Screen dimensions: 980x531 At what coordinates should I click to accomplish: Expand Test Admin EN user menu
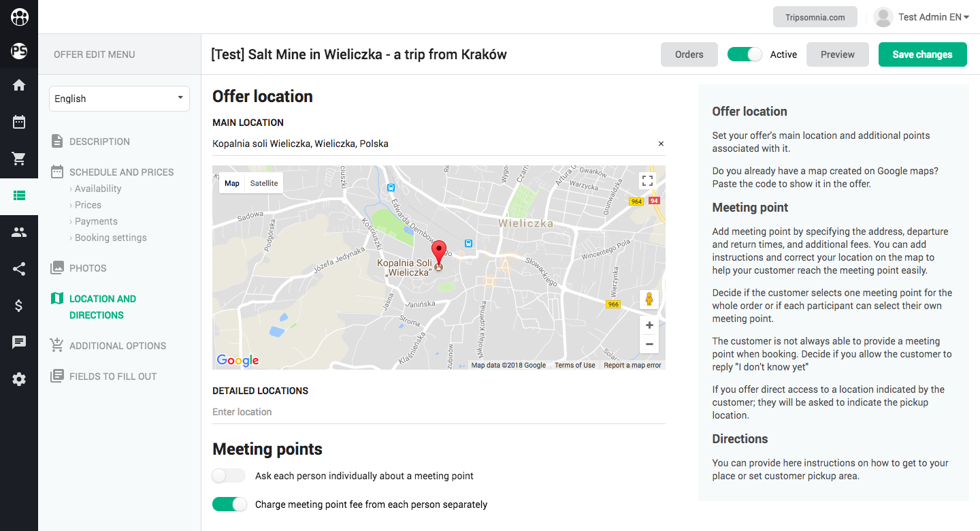(x=921, y=17)
